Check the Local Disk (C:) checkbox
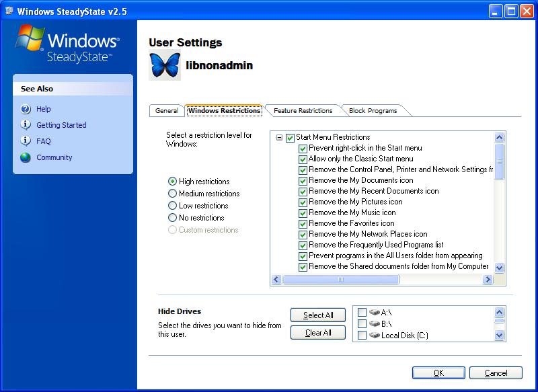The image size is (538, 392). 362,335
